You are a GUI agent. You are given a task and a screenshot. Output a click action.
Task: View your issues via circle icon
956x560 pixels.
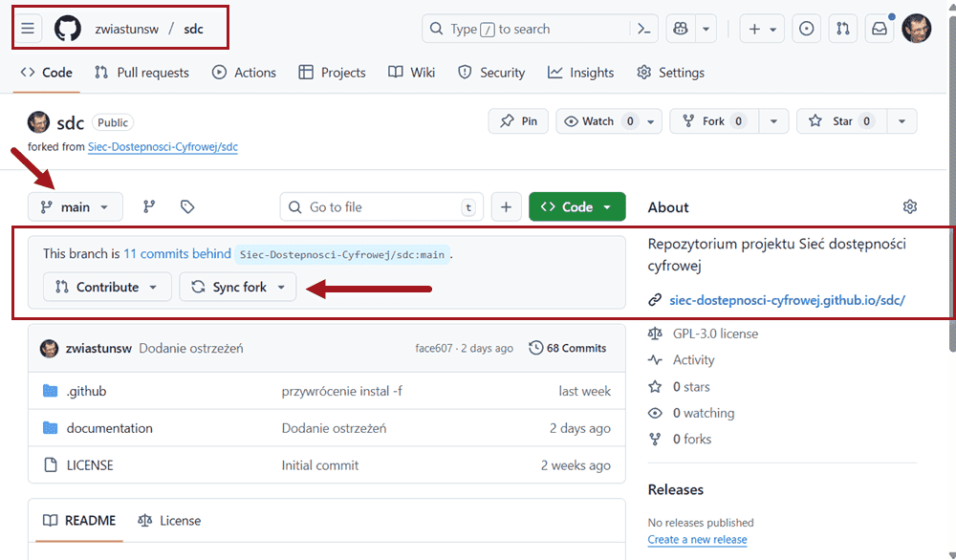pos(806,28)
